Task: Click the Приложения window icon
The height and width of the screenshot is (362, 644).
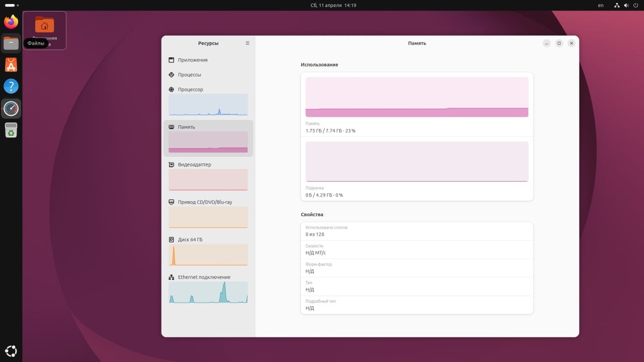Action: click(x=172, y=60)
